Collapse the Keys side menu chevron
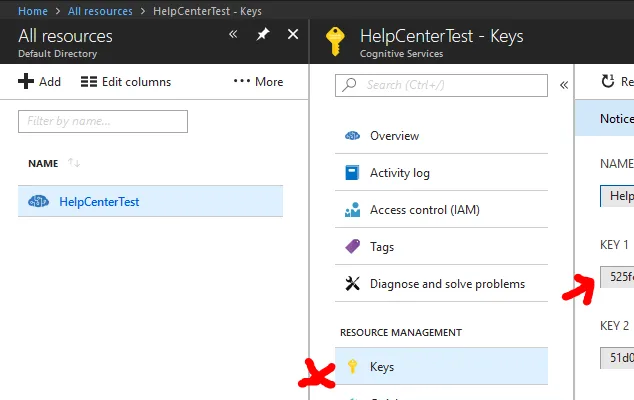 coord(563,85)
